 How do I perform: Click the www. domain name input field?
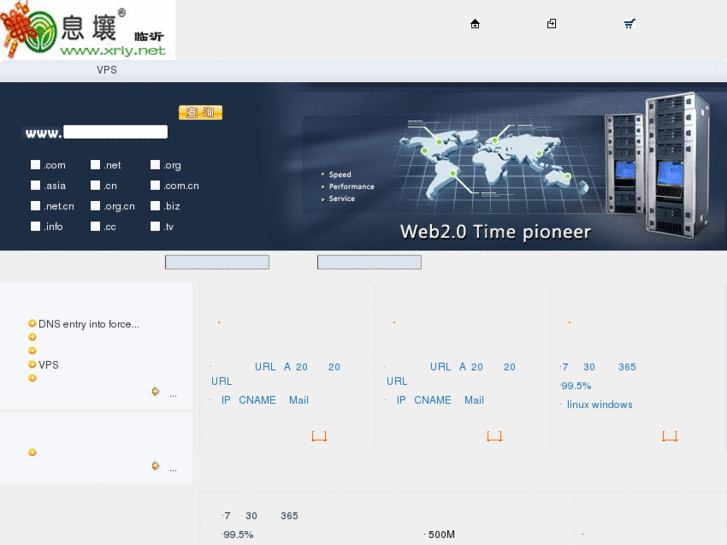115,132
